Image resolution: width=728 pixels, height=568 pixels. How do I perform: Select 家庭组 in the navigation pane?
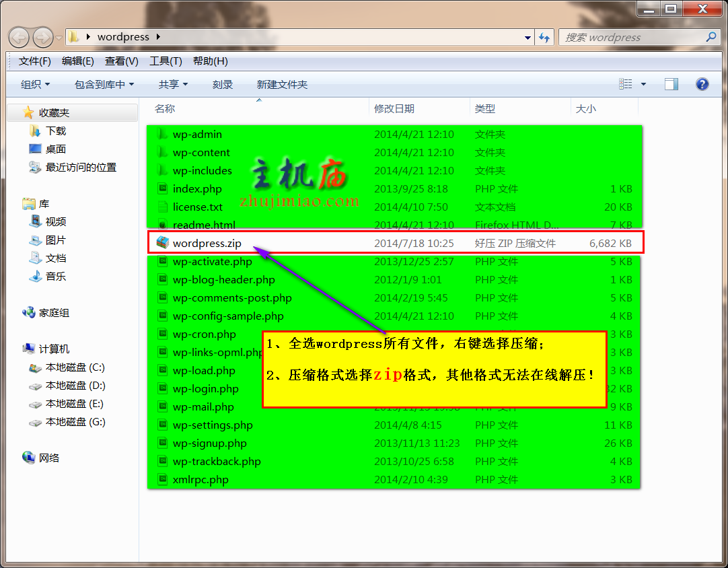coord(54,313)
